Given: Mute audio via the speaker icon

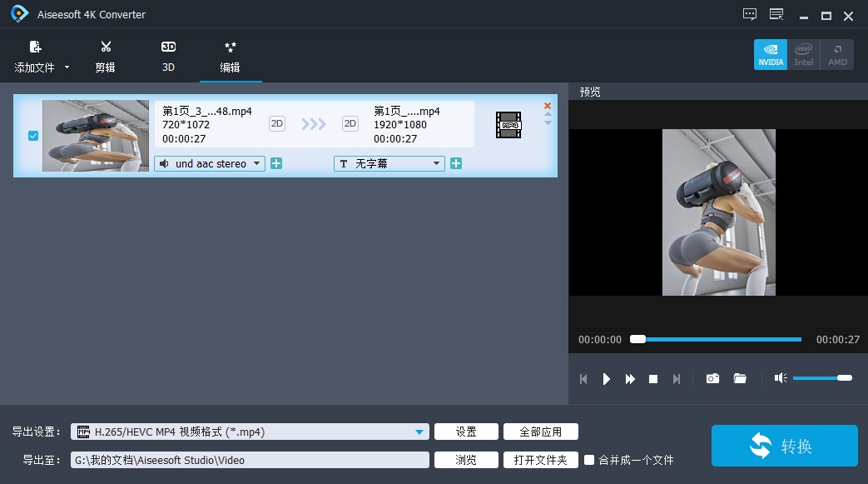Looking at the screenshot, I should (780, 378).
